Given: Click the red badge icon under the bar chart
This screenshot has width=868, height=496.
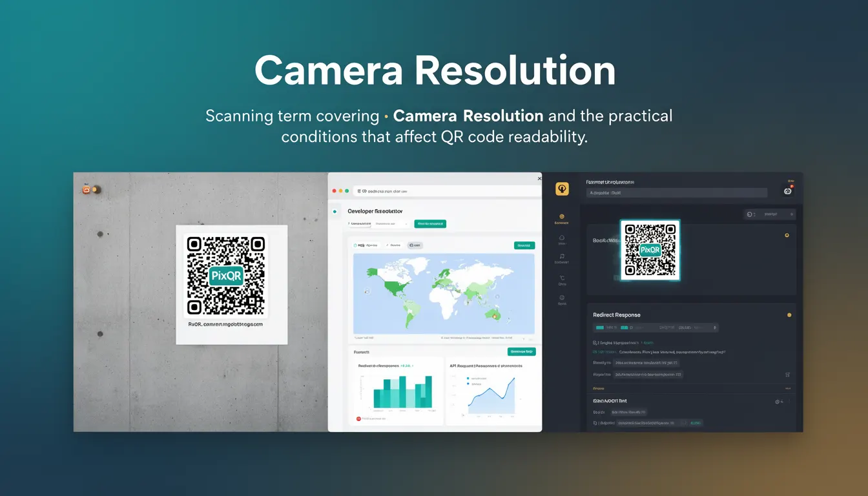Looking at the screenshot, I should (359, 418).
